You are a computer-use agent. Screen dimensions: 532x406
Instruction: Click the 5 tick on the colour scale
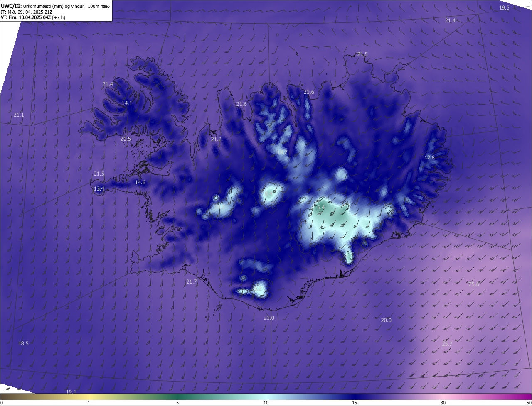point(177,403)
